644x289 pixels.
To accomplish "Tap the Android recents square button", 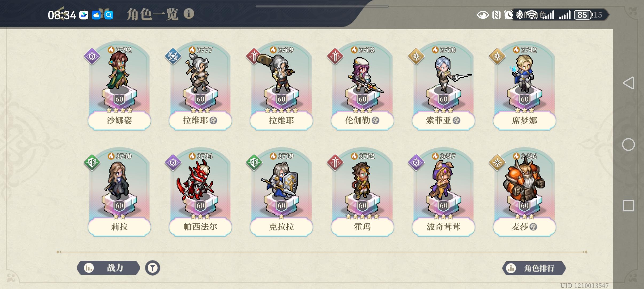I will tap(628, 206).
